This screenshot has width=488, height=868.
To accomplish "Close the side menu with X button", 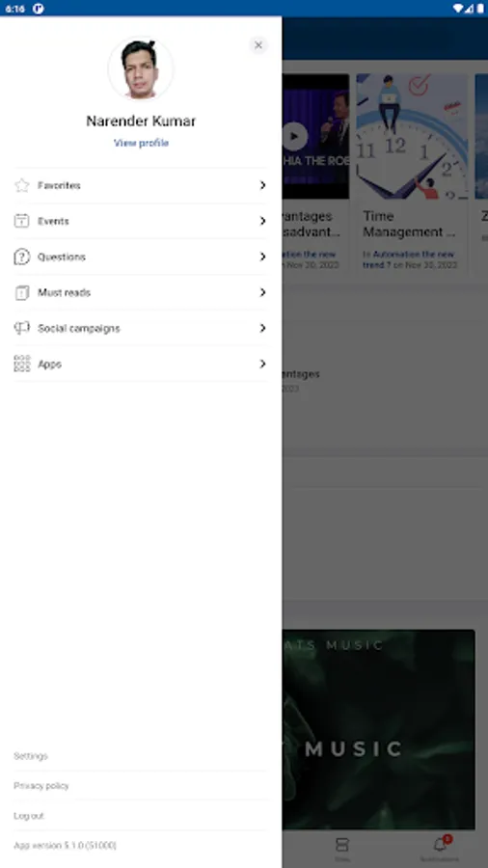I will tap(258, 45).
